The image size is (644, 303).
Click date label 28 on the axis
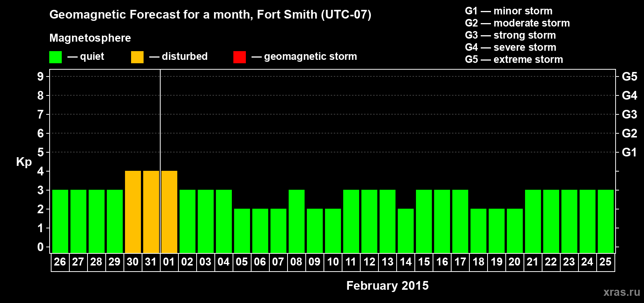pyautogui.click(x=96, y=262)
